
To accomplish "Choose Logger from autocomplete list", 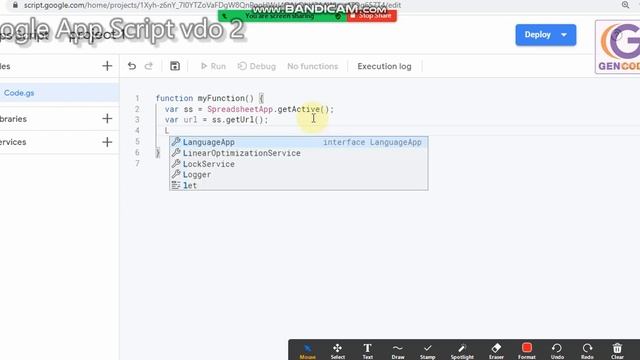I will [299, 175].
